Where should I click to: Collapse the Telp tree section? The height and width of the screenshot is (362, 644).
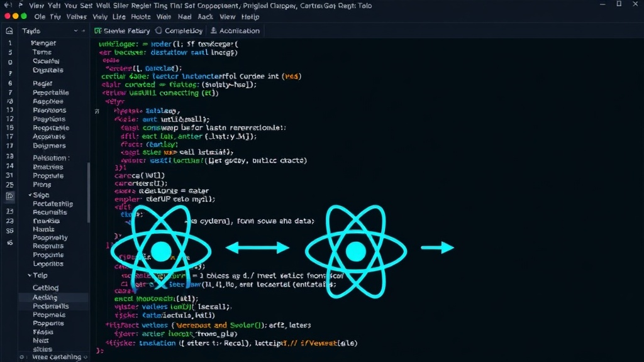30,275
